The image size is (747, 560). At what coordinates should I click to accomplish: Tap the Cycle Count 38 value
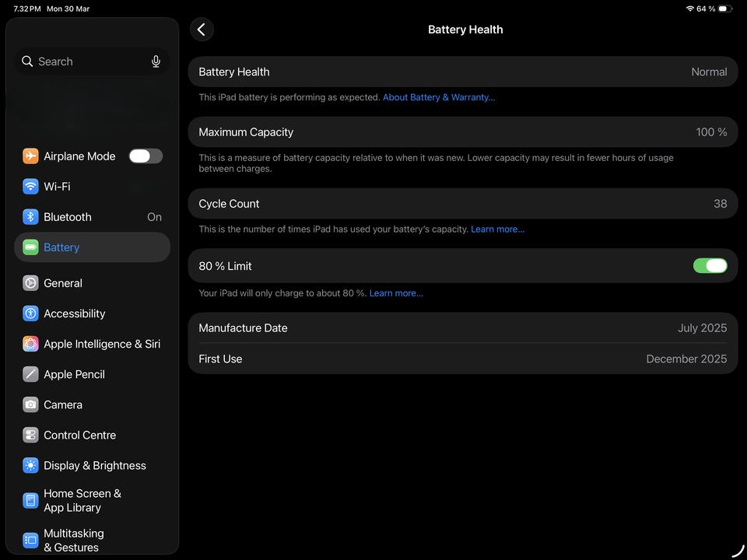[720, 204]
